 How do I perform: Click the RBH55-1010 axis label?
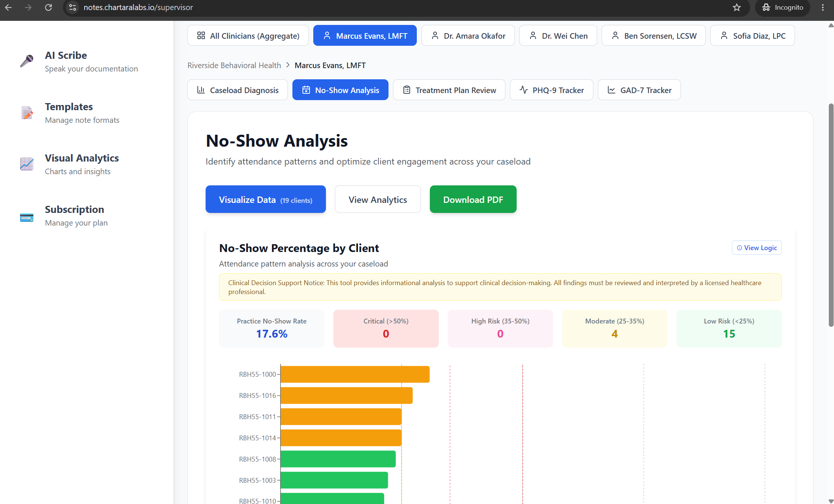pyautogui.click(x=257, y=501)
